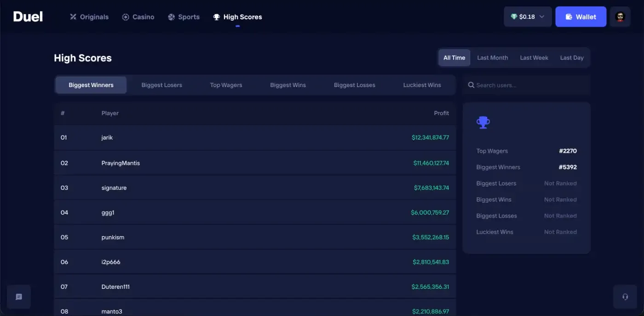Select the Last Day period filter
The width and height of the screenshot is (644, 316).
click(572, 58)
